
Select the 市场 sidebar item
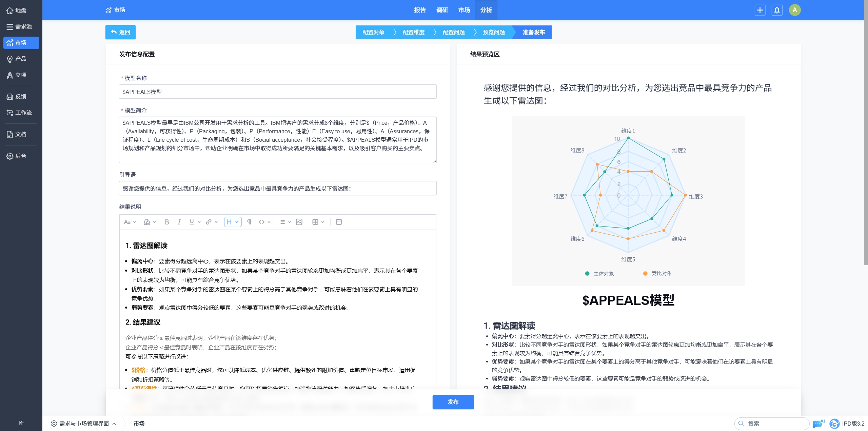point(20,43)
